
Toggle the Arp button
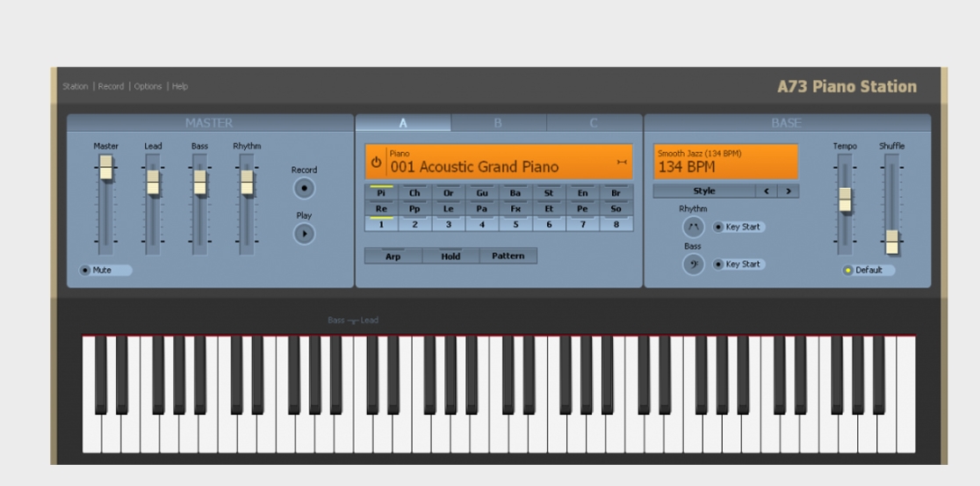coord(393,256)
